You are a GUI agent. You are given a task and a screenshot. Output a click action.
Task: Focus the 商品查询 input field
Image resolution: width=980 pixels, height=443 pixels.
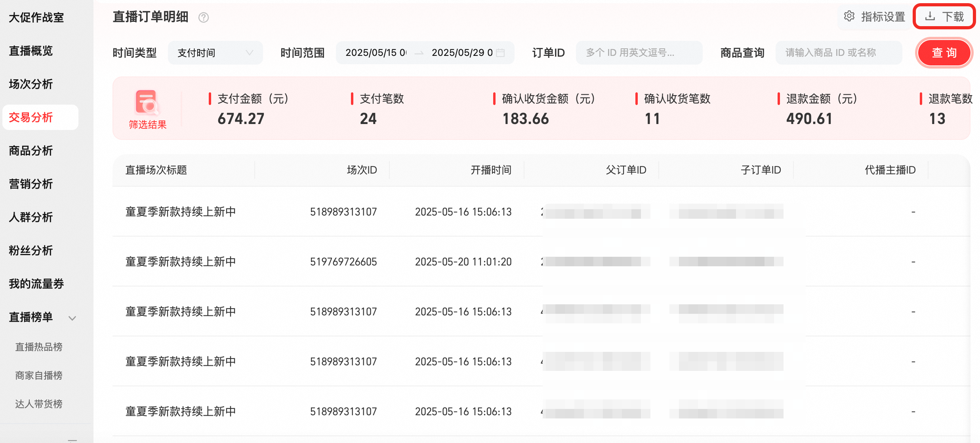[839, 53]
